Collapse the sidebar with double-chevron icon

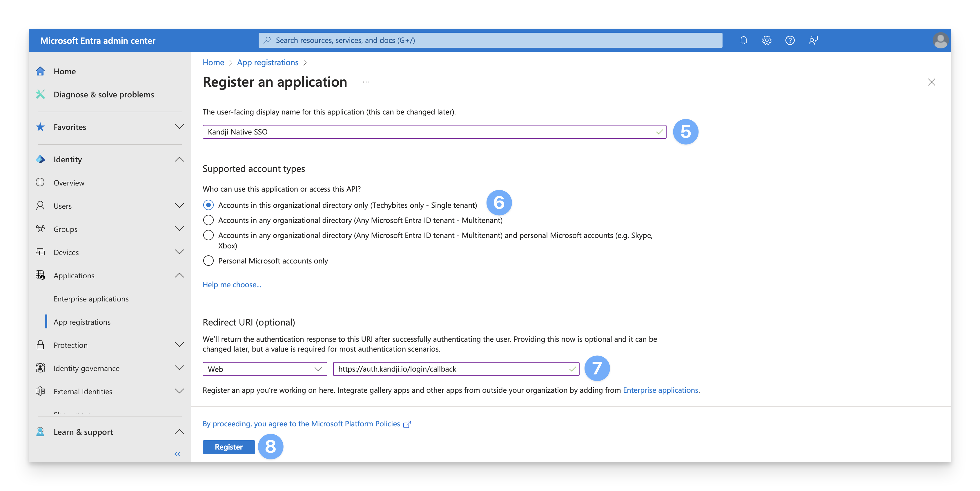click(x=177, y=454)
